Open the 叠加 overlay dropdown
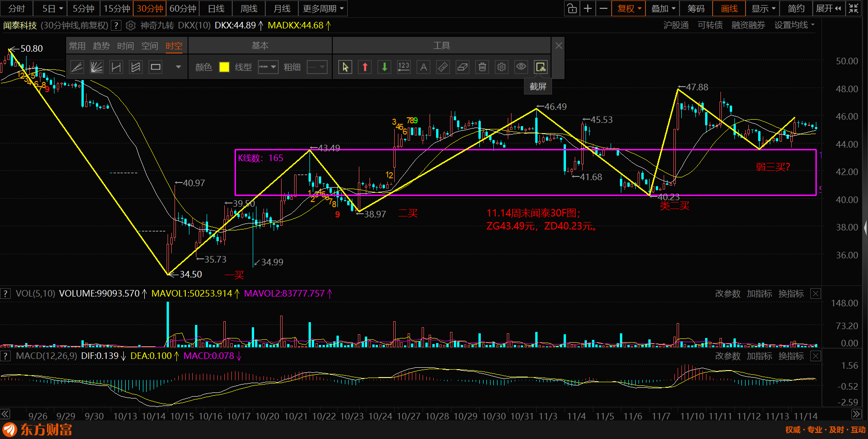 tap(663, 8)
